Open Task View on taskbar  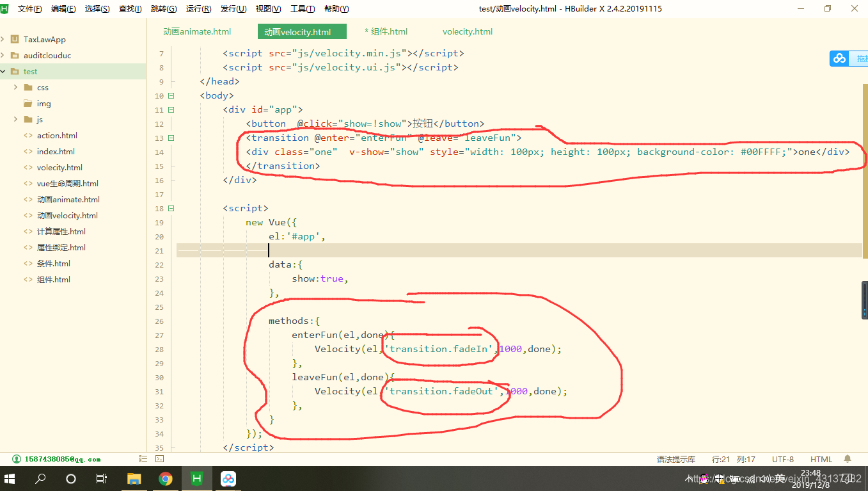[x=101, y=479]
